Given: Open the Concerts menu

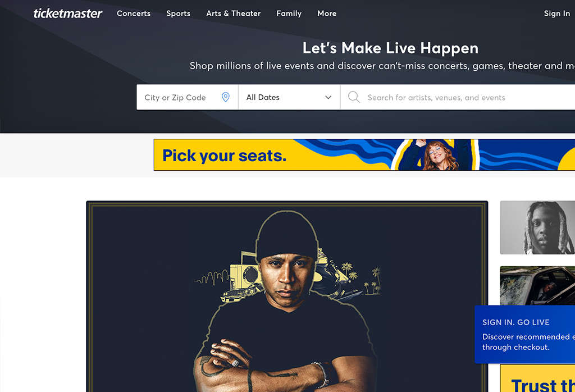Looking at the screenshot, I should (x=134, y=13).
